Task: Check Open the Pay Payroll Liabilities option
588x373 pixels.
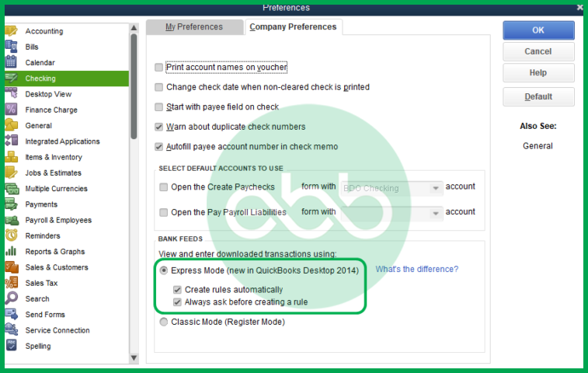Action: point(163,212)
